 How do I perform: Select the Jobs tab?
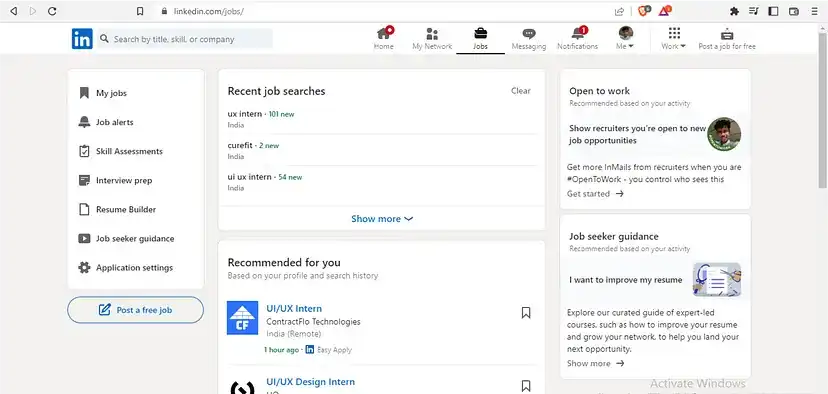click(481, 39)
